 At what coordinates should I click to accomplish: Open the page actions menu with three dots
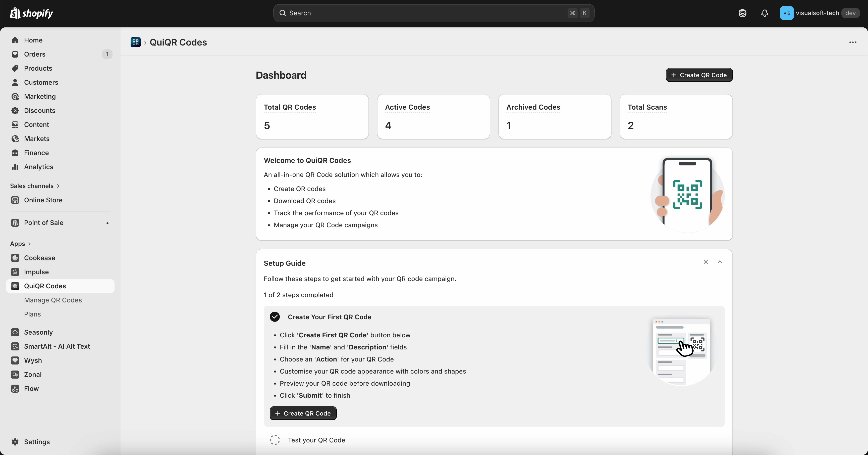852,42
